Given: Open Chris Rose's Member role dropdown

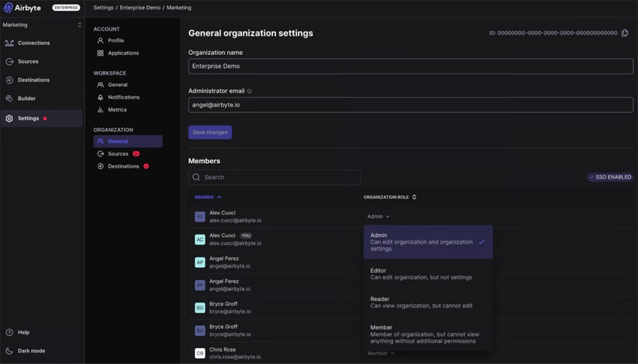Looking at the screenshot, I should tap(380, 353).
